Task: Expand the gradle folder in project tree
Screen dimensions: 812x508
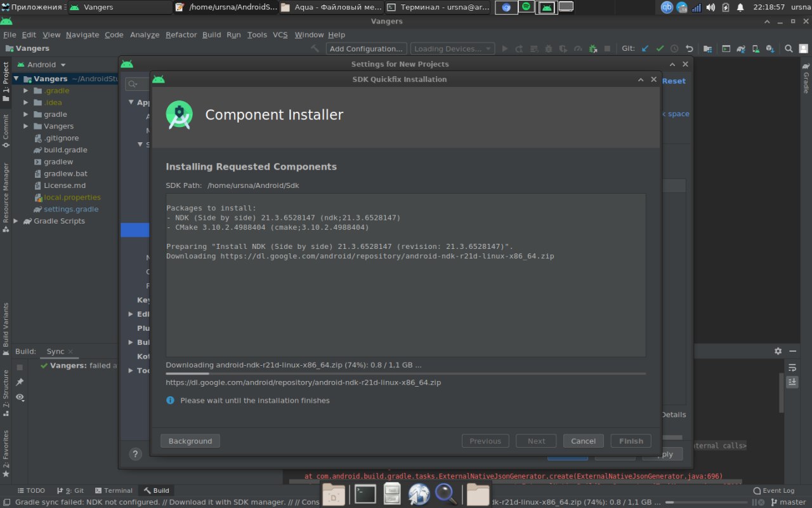Action: click(x=26, y=114)
